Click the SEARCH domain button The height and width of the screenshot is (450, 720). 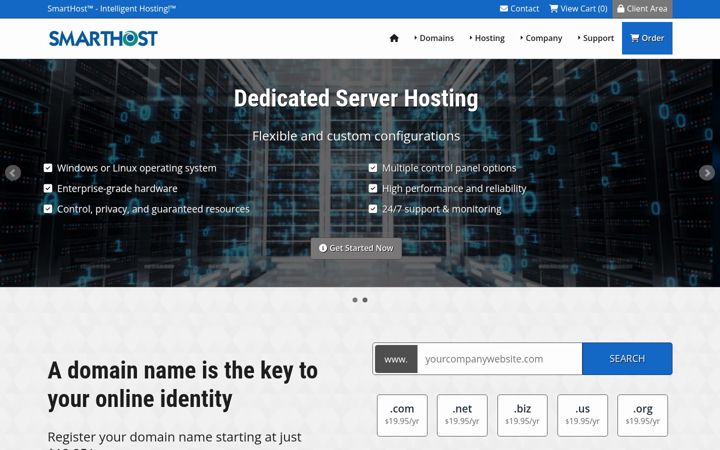tap(627, 359)
